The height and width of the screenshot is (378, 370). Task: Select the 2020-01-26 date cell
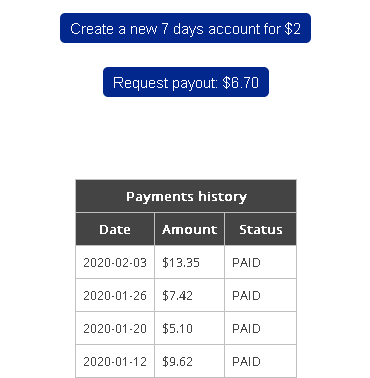tap(115, 295)
